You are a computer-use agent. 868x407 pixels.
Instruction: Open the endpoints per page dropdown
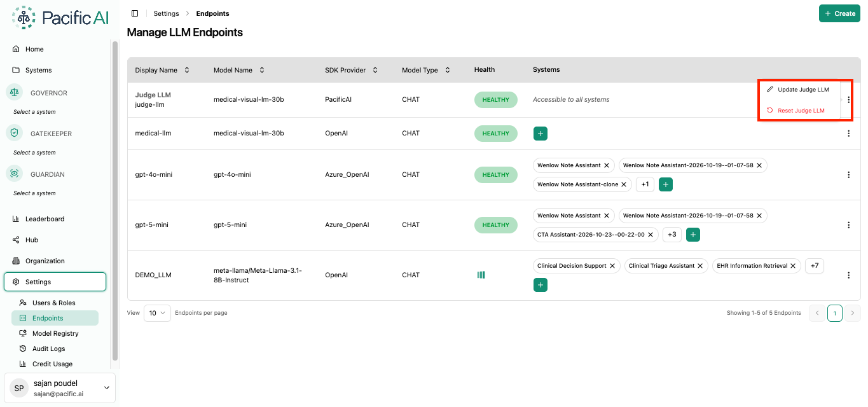click(x=157, y=313)
